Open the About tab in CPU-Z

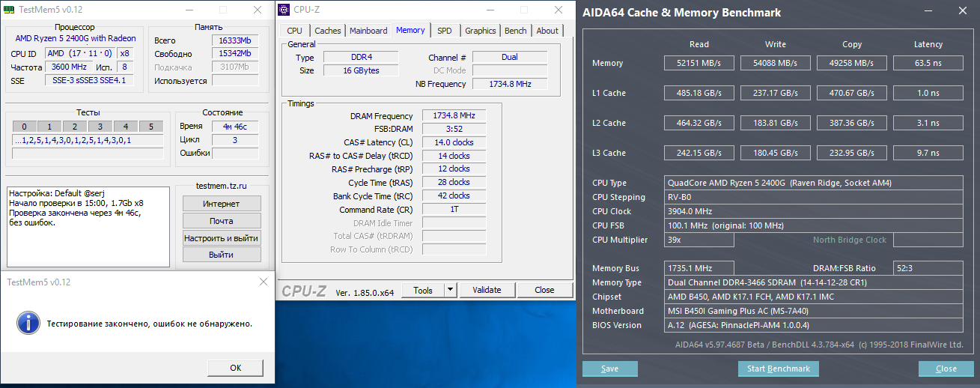547,31
